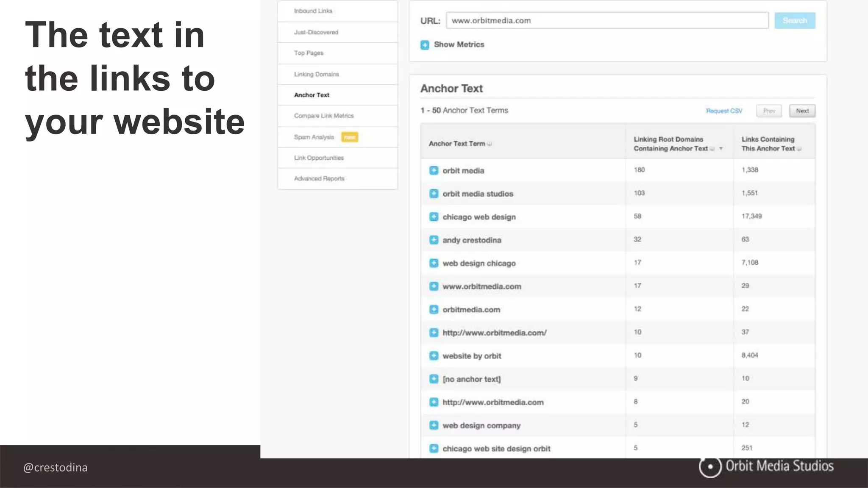Expand the 'web design chicago' row plus icon
Viewport: 868px width, 488px height.
[x=434, y=263]
